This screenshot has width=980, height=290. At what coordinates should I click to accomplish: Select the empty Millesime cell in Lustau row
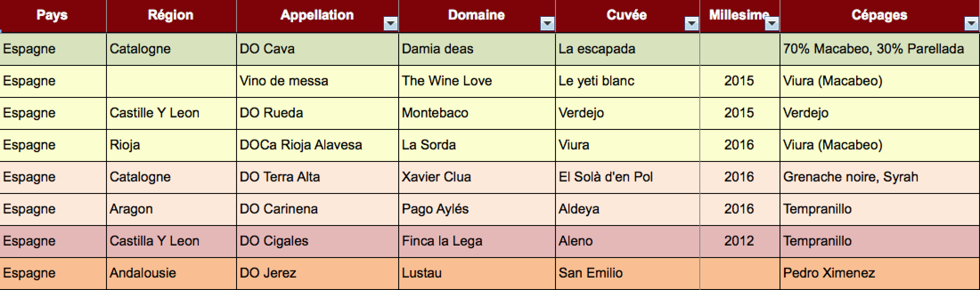740,273
